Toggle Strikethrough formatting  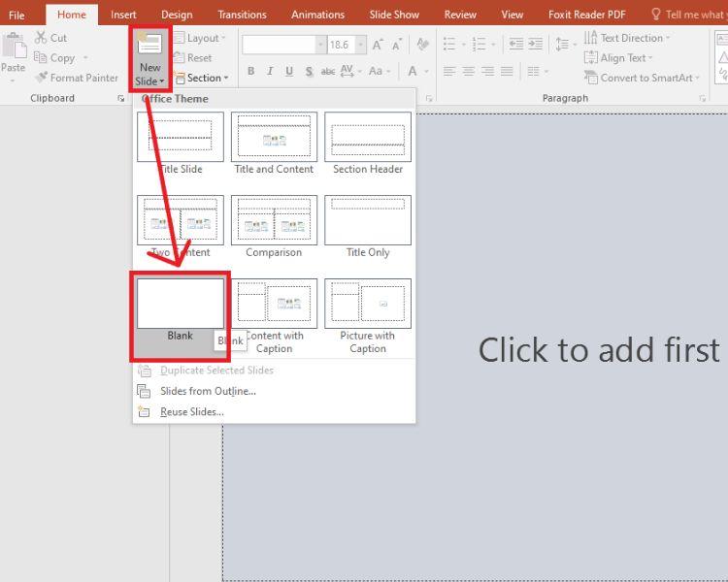click(328, 71)
